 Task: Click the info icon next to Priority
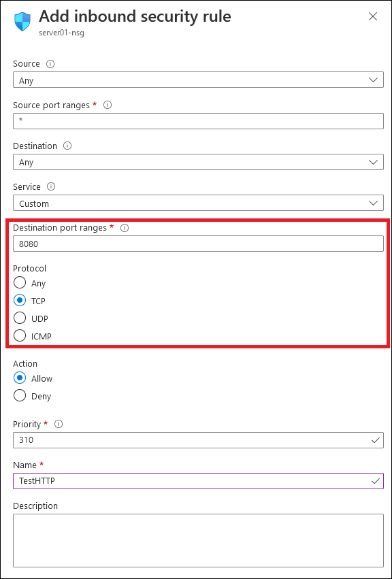(x=59, y=424)
